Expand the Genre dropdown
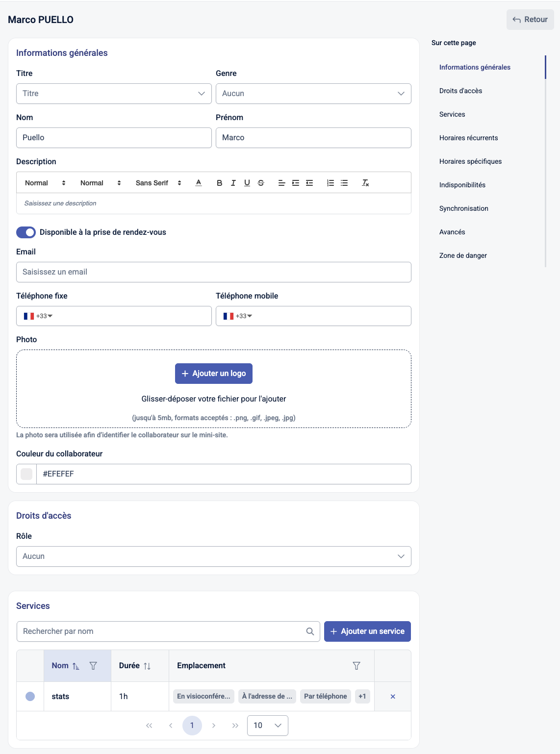This screenshot has height=754, width=560. [313, 94]
